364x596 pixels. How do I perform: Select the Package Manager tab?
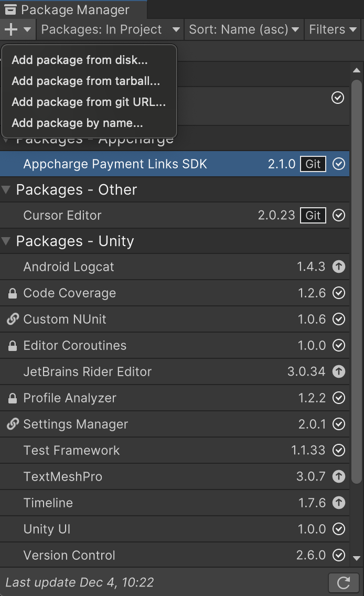[x=73, y=9]
